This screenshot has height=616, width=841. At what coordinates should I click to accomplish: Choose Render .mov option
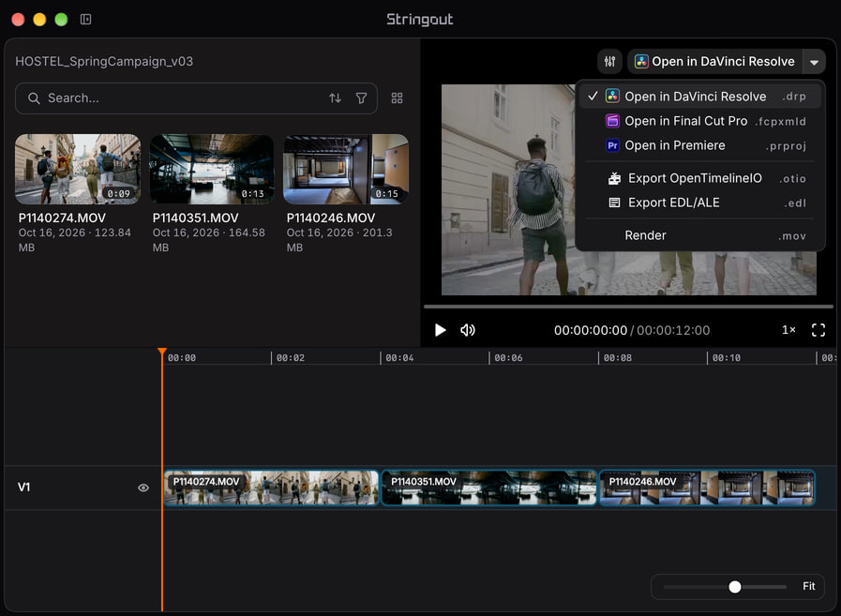(x=700, y=235)
